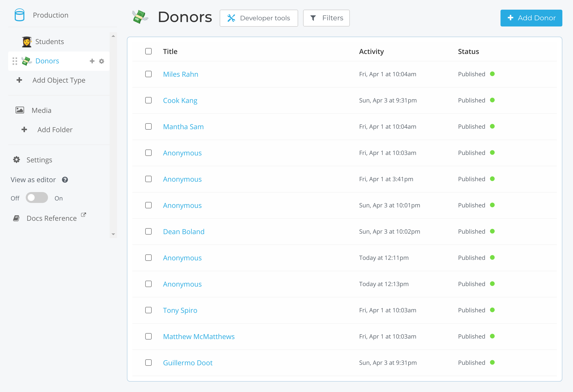Click green status dot for Guillermo Doot
This screenshot has width=573, height=392.
492,363
